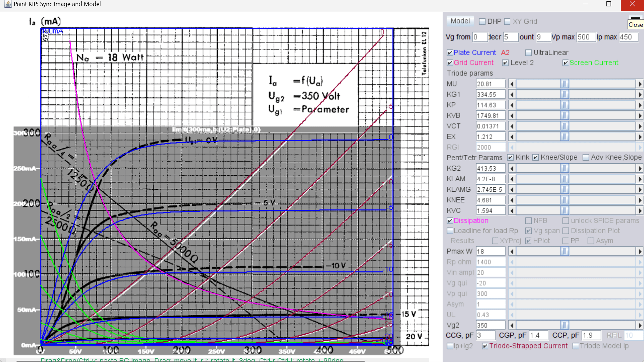Decrease KNEE with left arrow
Image resolution: width=644 pixels, height=362 pixels.
512,200
